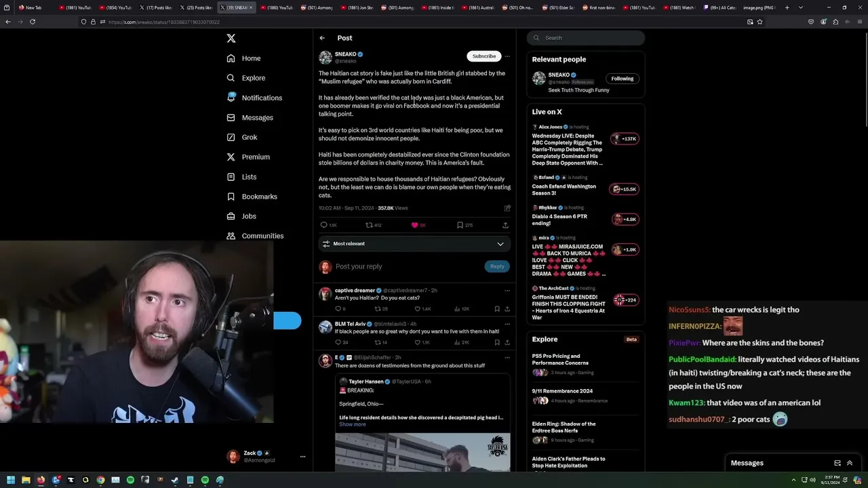
Task: Expand the Messages drawer
Action: pos(850,463)
